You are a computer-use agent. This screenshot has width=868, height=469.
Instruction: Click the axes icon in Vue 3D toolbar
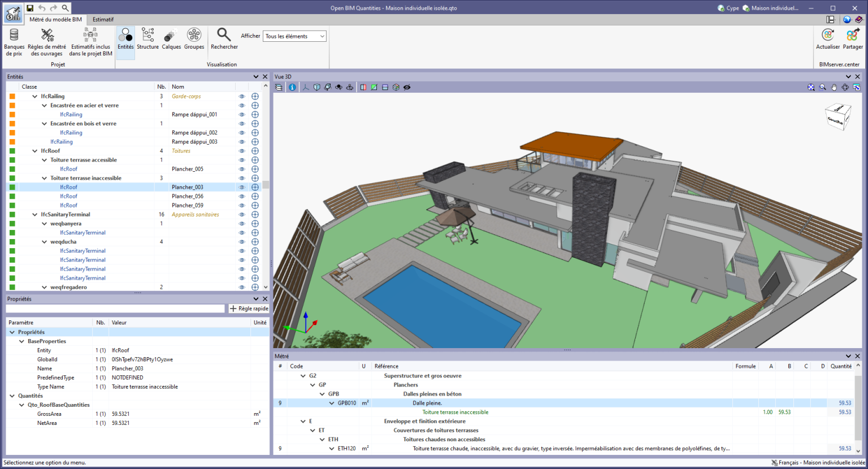click(x=306, y=87)
